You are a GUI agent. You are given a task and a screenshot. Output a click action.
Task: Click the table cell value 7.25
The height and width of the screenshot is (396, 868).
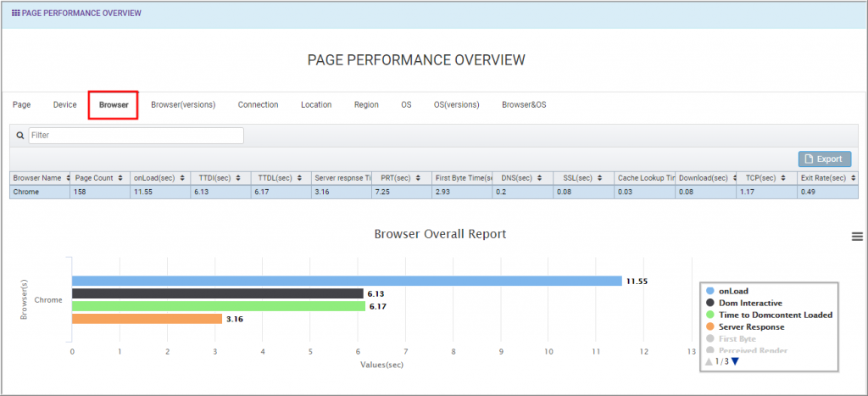click(x=401, y=192)
